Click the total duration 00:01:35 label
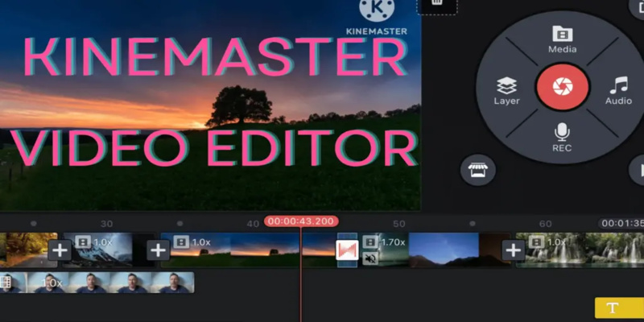 pyautogui.click(x=621, y=224)
